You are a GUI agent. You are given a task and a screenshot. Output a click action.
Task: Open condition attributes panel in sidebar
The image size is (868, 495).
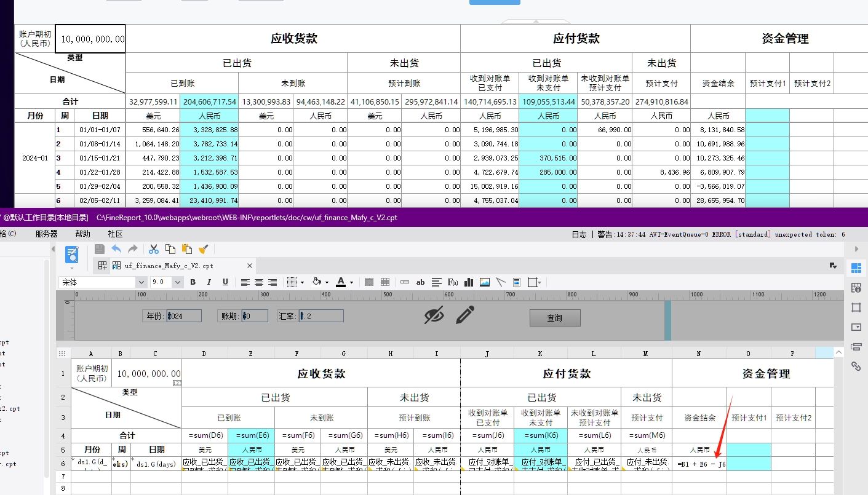(856, 347)
